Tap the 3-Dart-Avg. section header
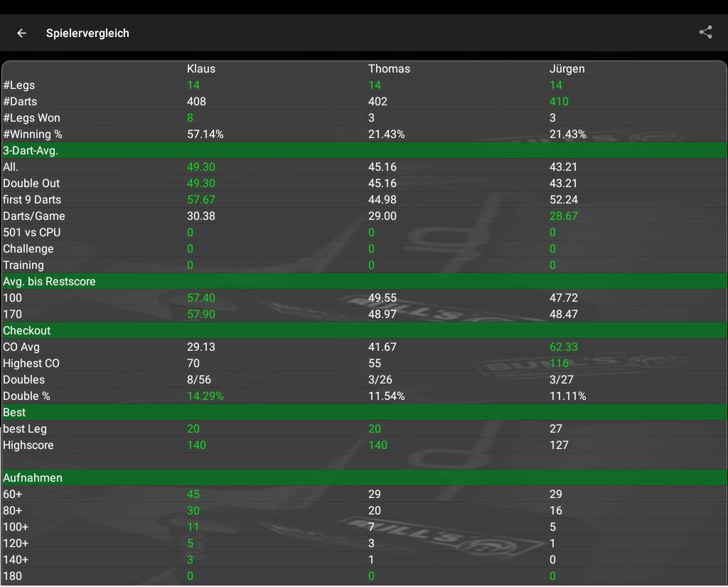Image resolution: width=728 pixels, height=587 pixels. coord(31,151)
